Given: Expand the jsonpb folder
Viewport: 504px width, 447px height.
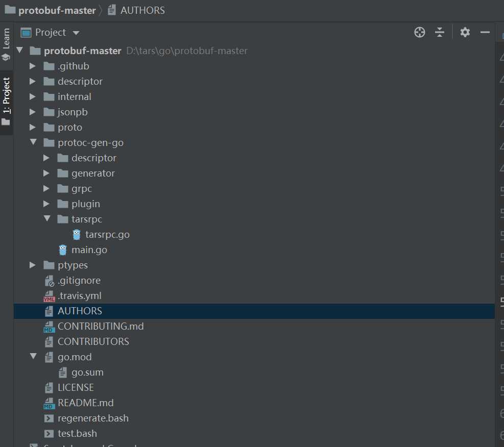Looking at the screenshot, I should [x=32, y=112].
